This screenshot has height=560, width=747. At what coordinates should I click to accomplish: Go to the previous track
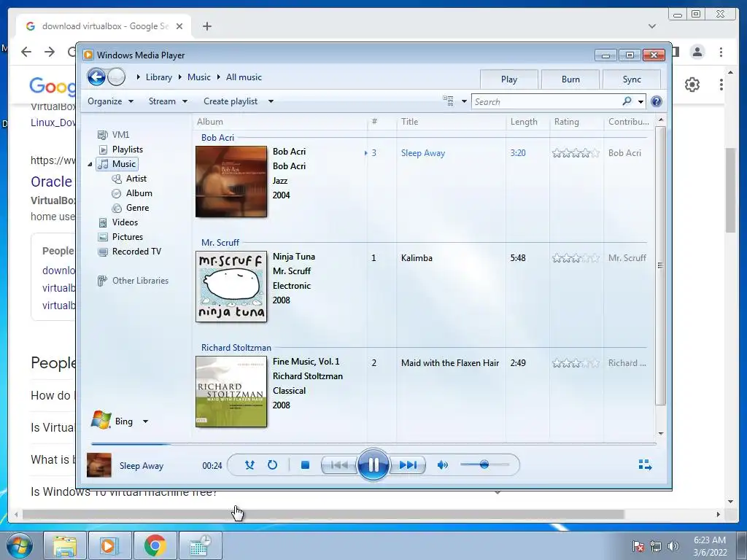[x=339, y=464]
